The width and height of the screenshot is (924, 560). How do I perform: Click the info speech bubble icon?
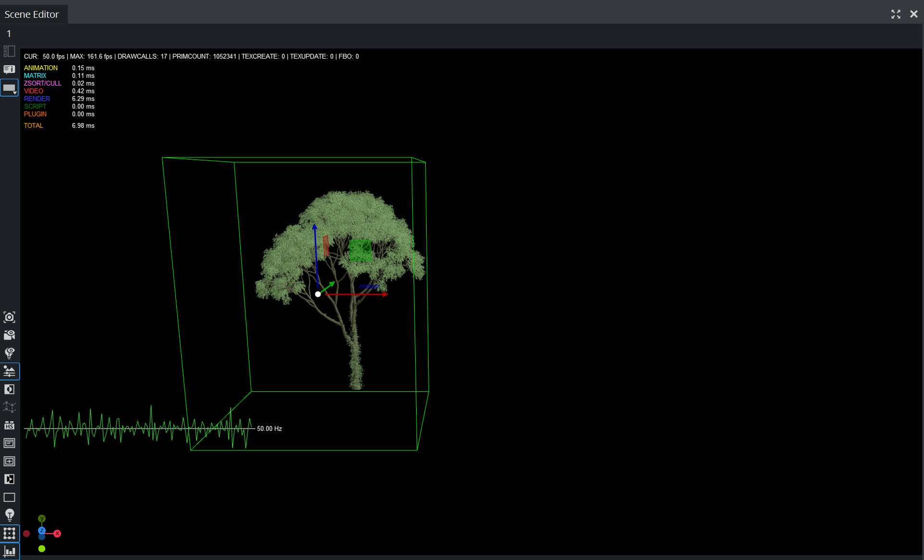tap(9, 70)
